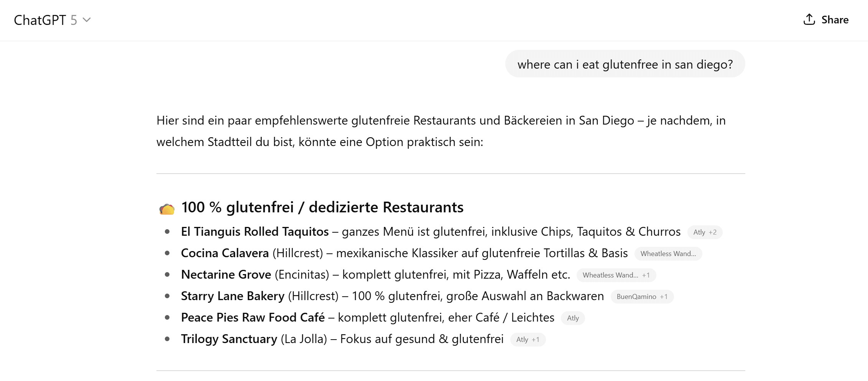Open the BuenQamino +1 source chip
This screenshot has height=381, width=868.
[x=642, y=297]
